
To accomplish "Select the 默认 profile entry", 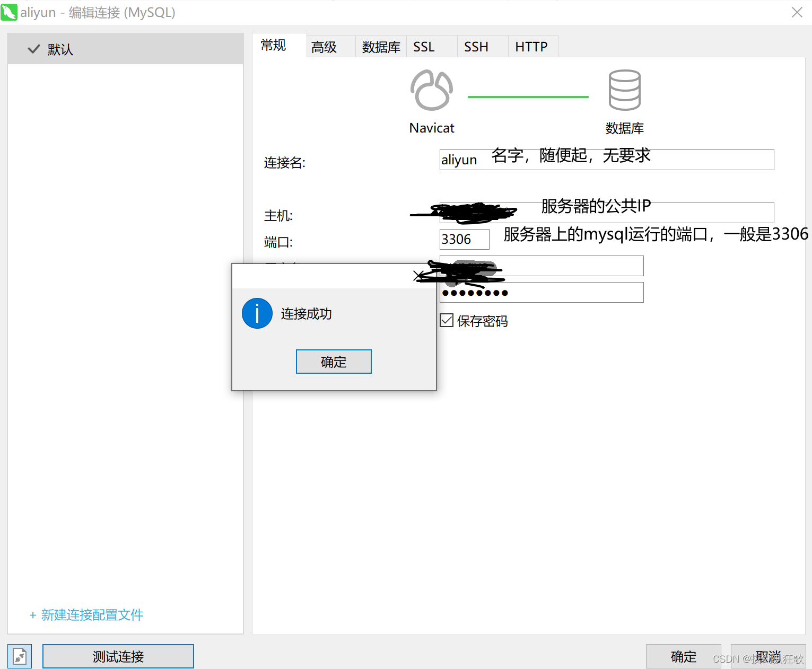I will 126,49.
